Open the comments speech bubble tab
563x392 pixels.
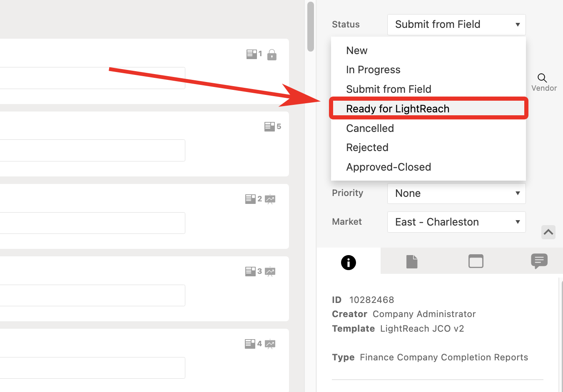539,261
